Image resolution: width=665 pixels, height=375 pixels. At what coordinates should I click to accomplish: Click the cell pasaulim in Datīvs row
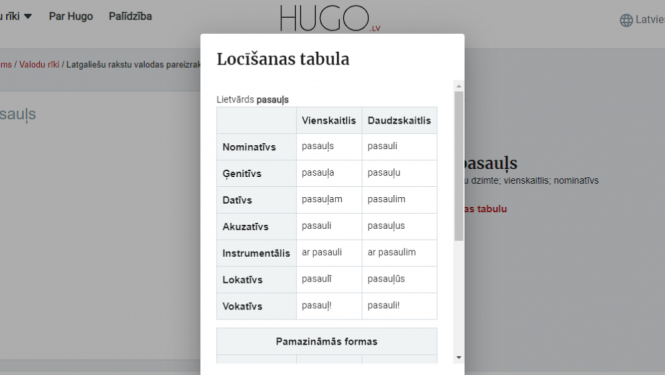400,200
